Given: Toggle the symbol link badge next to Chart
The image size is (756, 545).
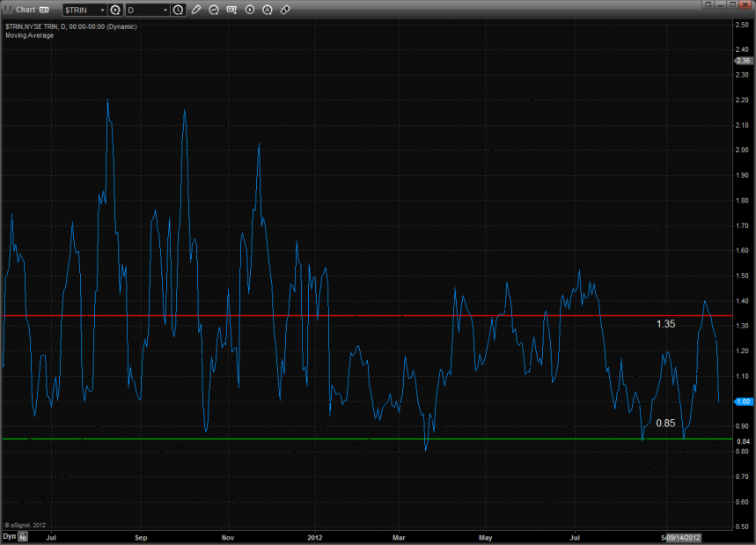Looking at the screenshot, I should (44, 10).
